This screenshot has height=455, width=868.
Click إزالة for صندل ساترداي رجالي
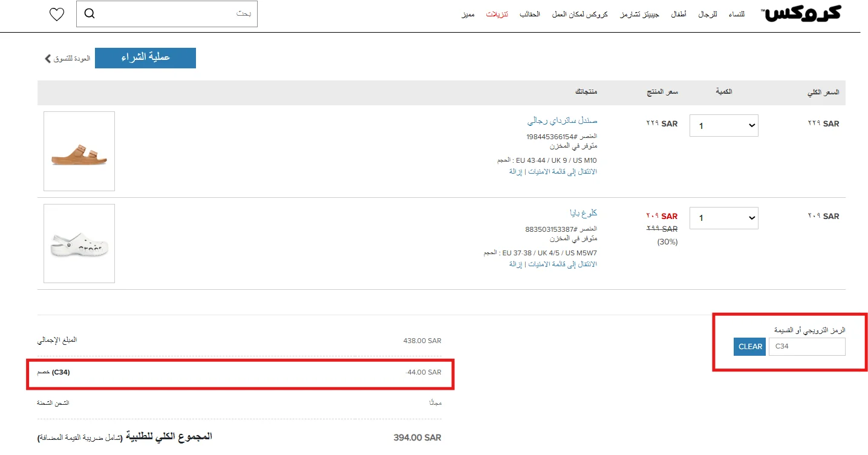click(x=516, y=172)
